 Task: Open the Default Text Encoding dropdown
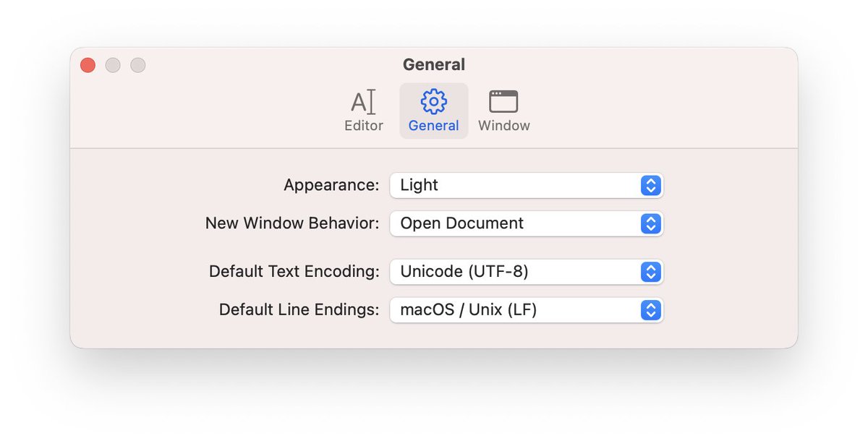[x=527, y=272]
